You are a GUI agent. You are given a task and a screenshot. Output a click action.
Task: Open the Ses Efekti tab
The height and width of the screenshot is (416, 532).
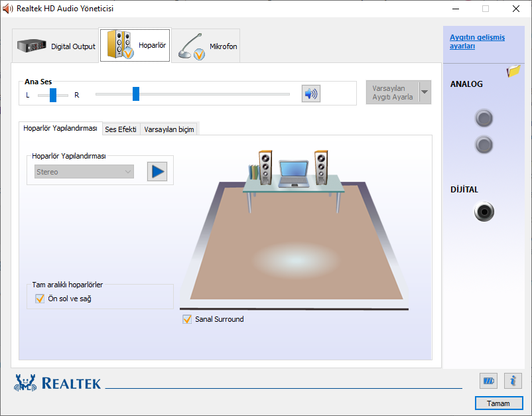[x=121, y=129]
